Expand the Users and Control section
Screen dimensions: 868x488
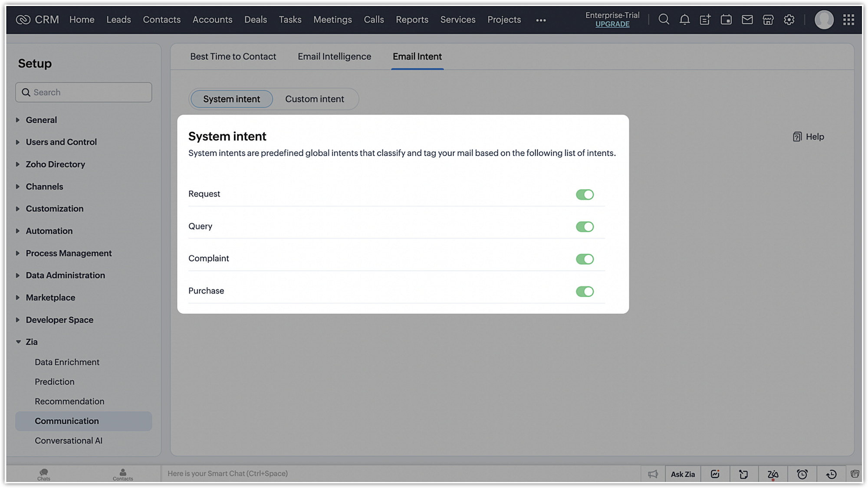click(61, 142)
